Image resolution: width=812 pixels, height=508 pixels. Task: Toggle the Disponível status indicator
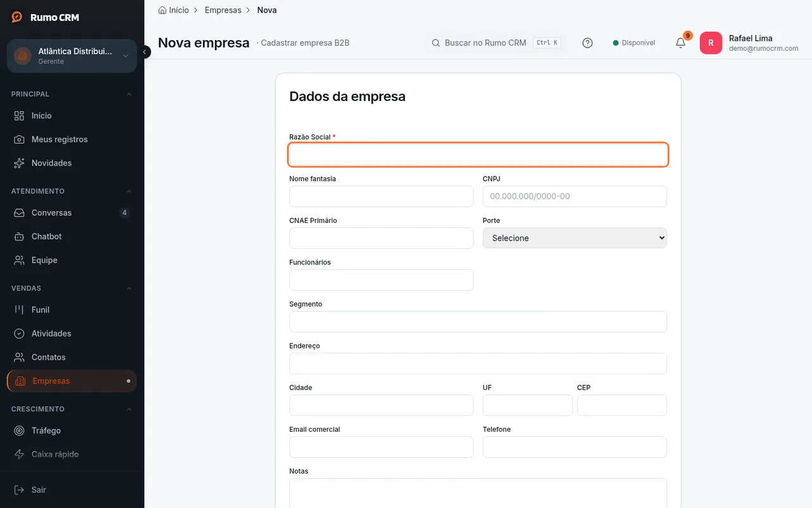(634, 43)
